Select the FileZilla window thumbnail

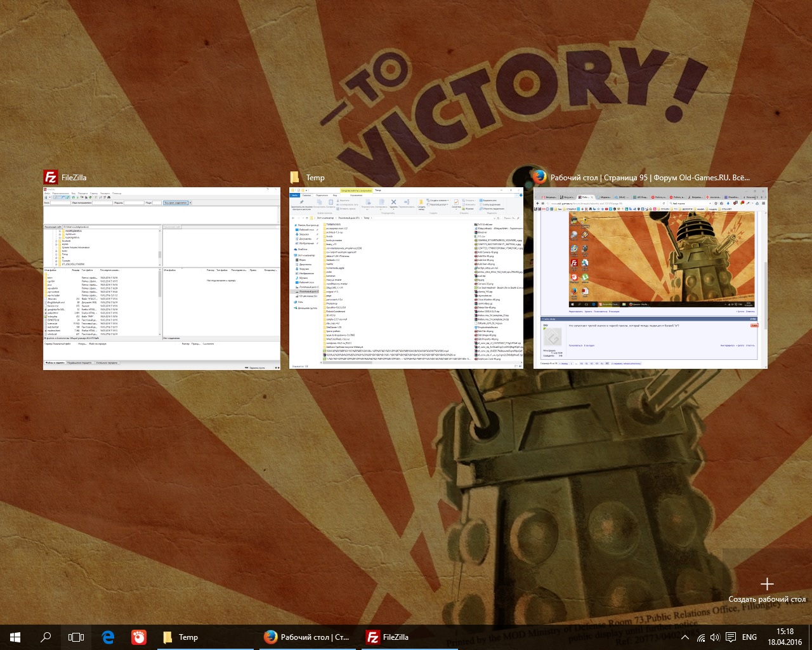162,278
